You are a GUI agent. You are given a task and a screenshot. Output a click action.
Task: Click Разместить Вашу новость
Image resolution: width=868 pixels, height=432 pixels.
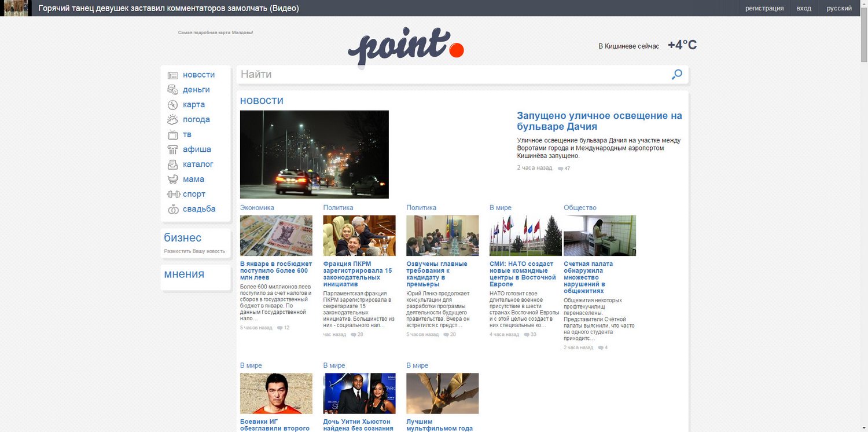coord(195,251)
